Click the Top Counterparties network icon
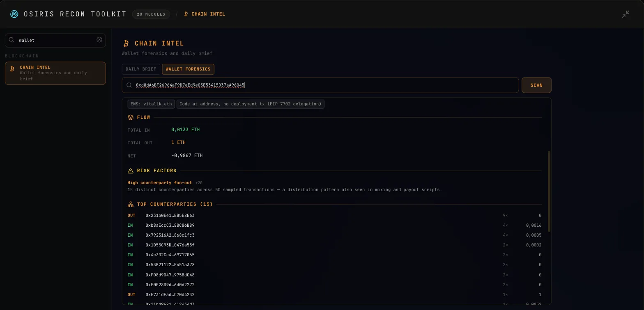 coord(131,204)
